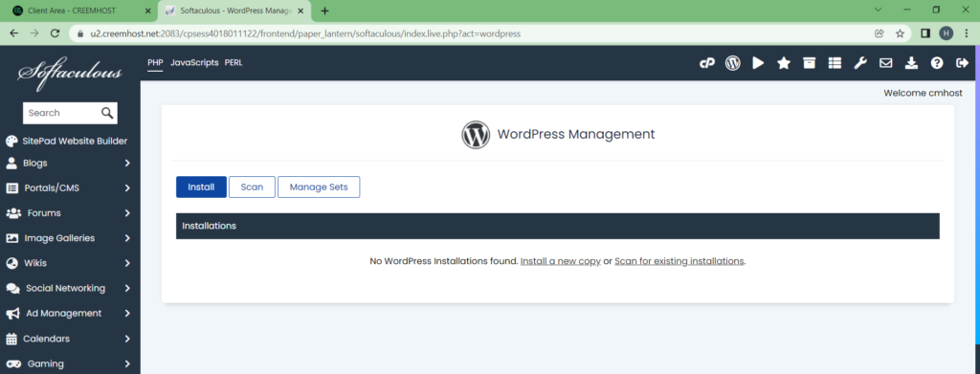
Task: Expand the Gaming category chevron
Action: pyautogui.click(x=127, y=363)
